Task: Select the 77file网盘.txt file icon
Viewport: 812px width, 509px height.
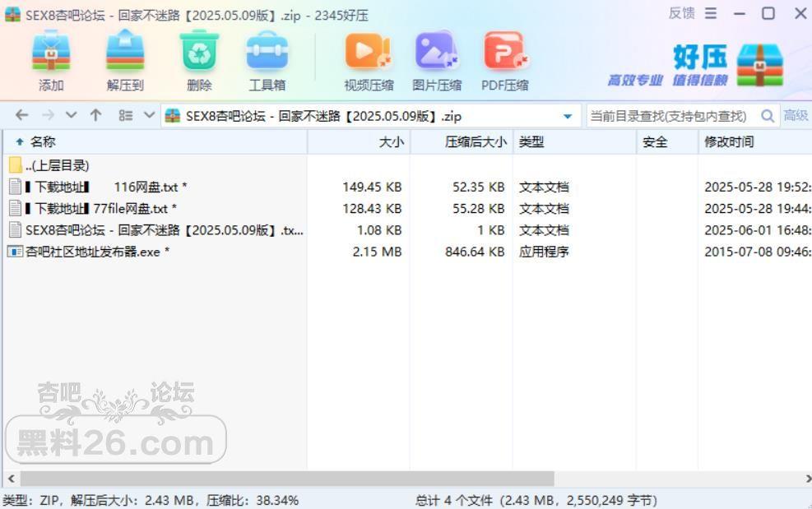Action: [x=16, y=208]
